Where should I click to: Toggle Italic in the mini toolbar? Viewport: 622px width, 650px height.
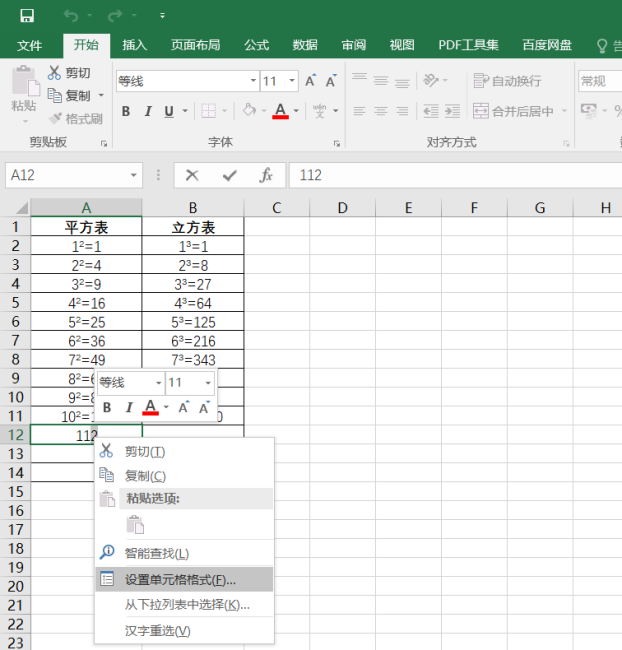pyautogui.click(x=129, y=407)
